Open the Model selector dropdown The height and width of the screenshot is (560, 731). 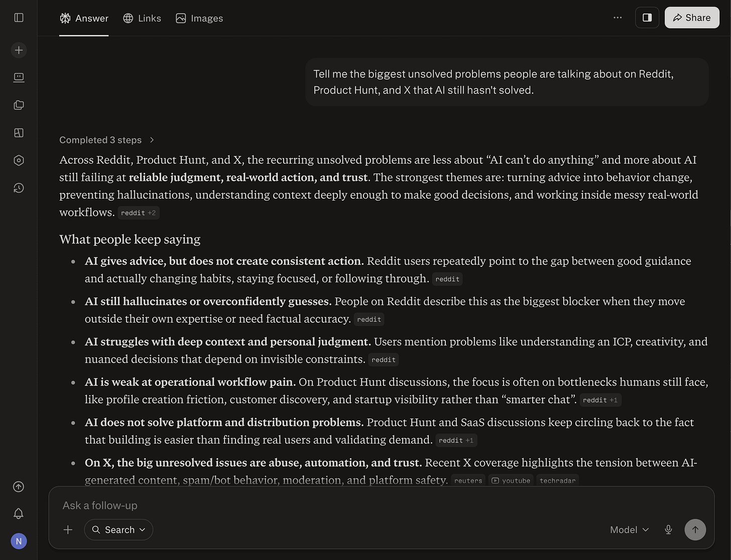(630, 529)
